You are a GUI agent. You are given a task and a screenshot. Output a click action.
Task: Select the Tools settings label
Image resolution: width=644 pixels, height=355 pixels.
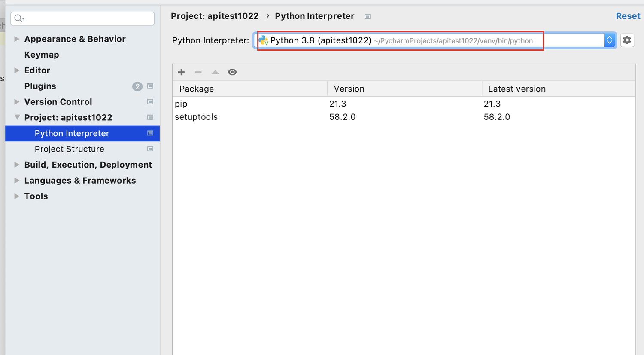pos(36,196)
